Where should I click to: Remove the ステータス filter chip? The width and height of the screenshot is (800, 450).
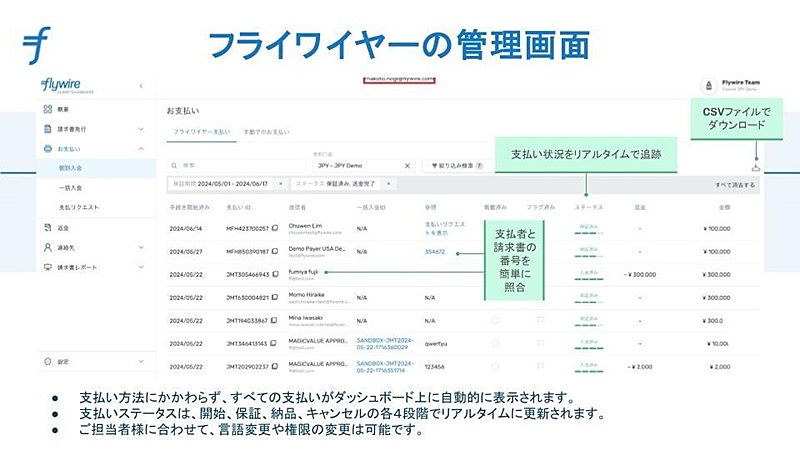tap(388, 184)
